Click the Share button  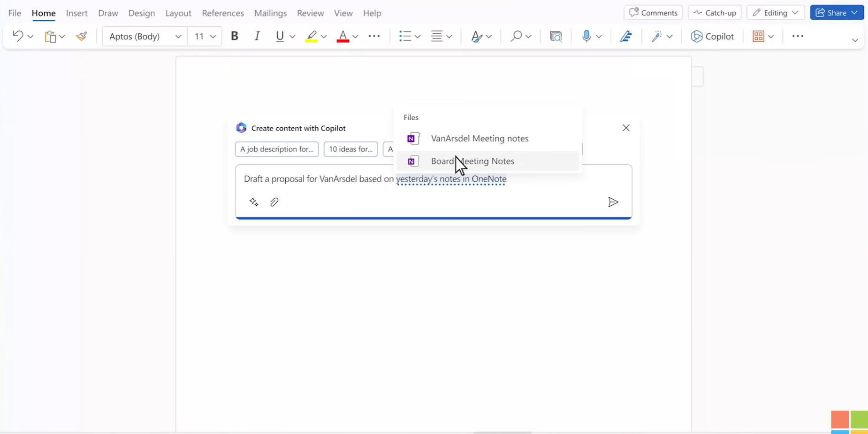tap(837, 13)
